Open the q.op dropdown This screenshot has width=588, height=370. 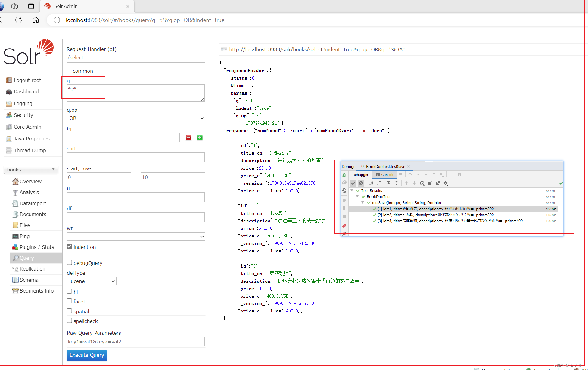tap(136, 118)
